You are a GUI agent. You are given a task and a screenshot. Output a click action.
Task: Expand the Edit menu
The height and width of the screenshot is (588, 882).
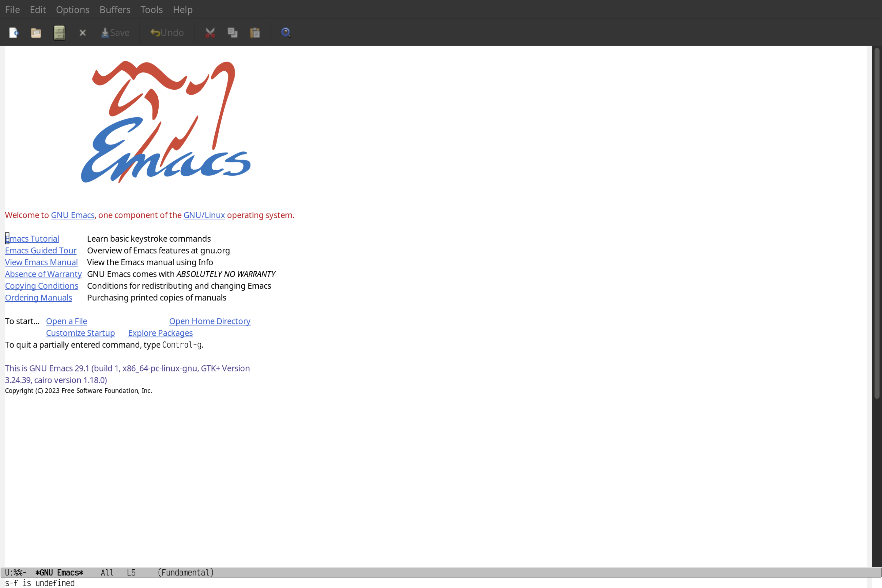37,9
